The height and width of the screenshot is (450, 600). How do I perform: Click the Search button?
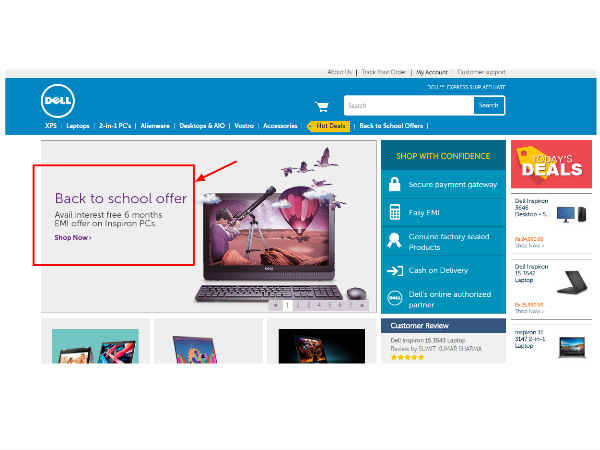[488, 105]
